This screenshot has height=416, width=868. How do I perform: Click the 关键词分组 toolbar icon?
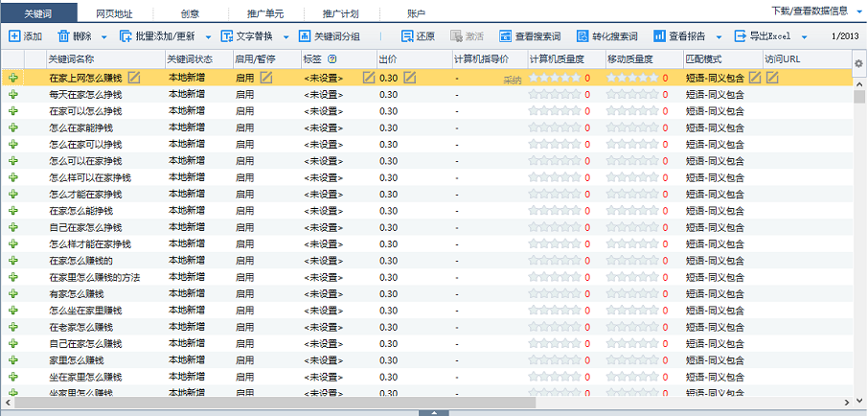[306, 36]
